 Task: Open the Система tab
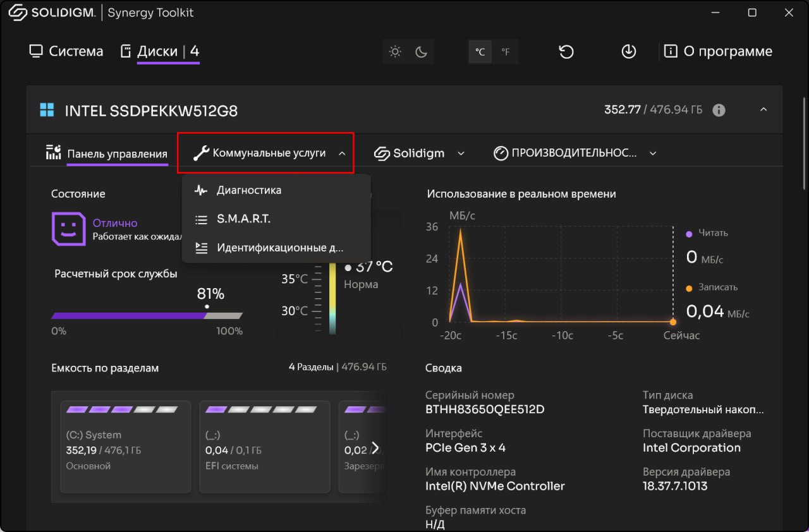(x=66, y=51)
